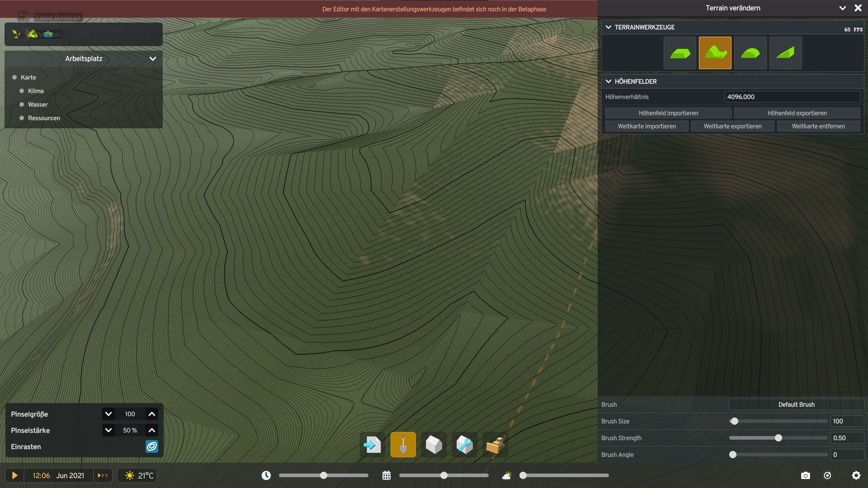Select the Karte workspace entry

point(28,77)
